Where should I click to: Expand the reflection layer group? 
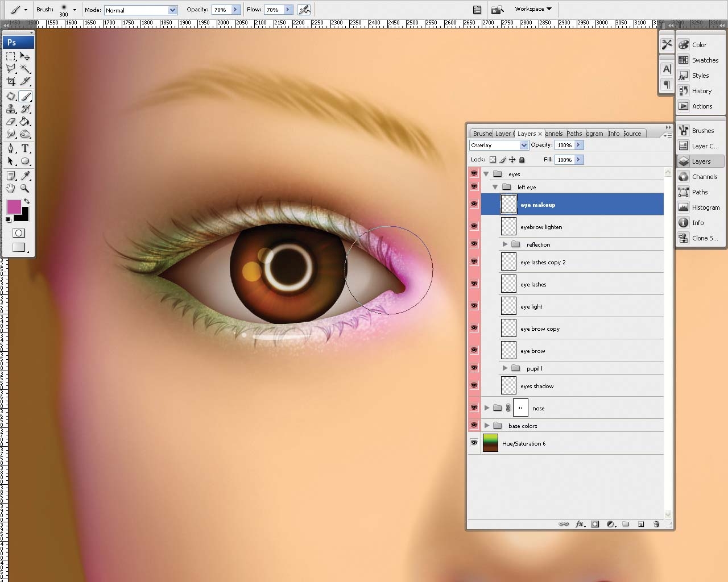coord(504,244)
